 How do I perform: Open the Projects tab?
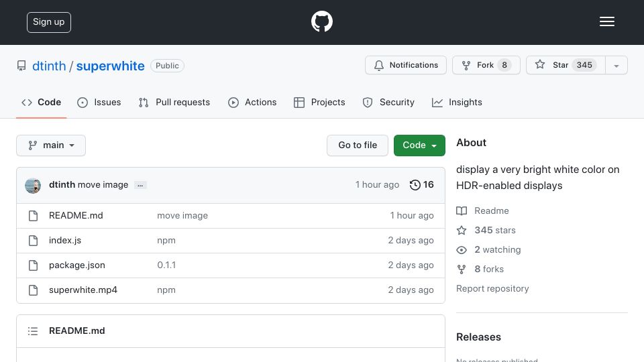point(319,102)
